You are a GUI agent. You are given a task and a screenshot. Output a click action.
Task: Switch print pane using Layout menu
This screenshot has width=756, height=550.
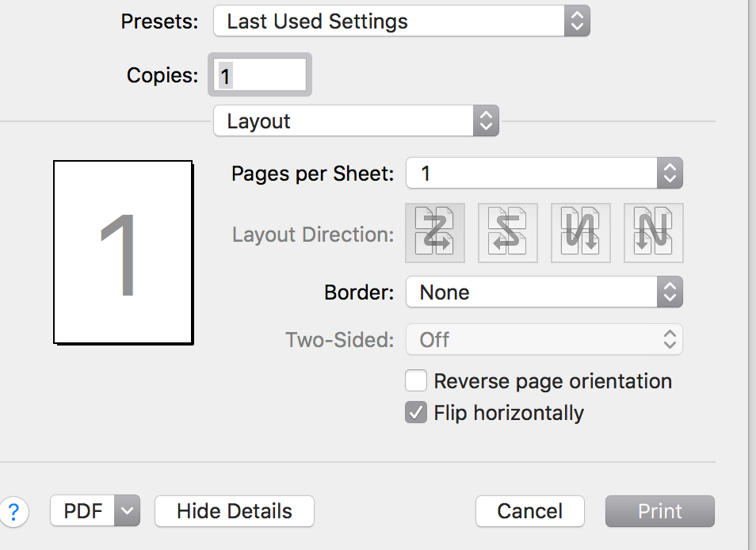coord(356,121)
